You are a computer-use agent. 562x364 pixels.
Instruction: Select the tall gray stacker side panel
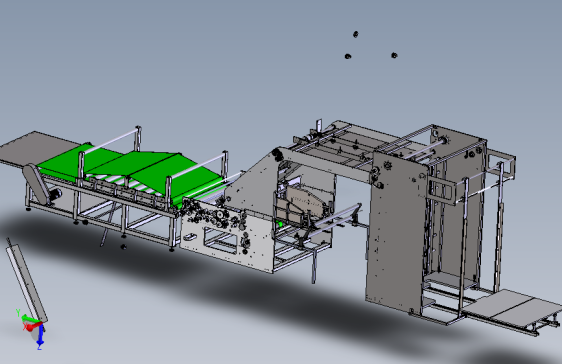click(396, 233)
